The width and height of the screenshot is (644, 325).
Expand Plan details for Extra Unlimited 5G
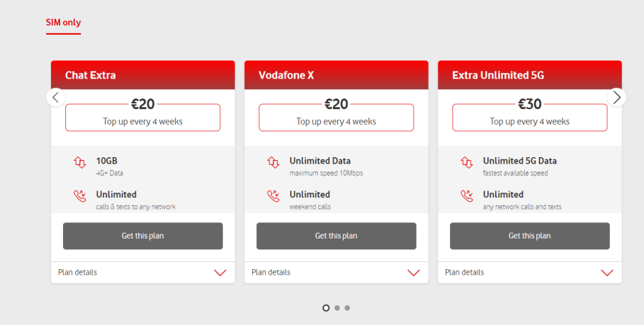[530, 273]
